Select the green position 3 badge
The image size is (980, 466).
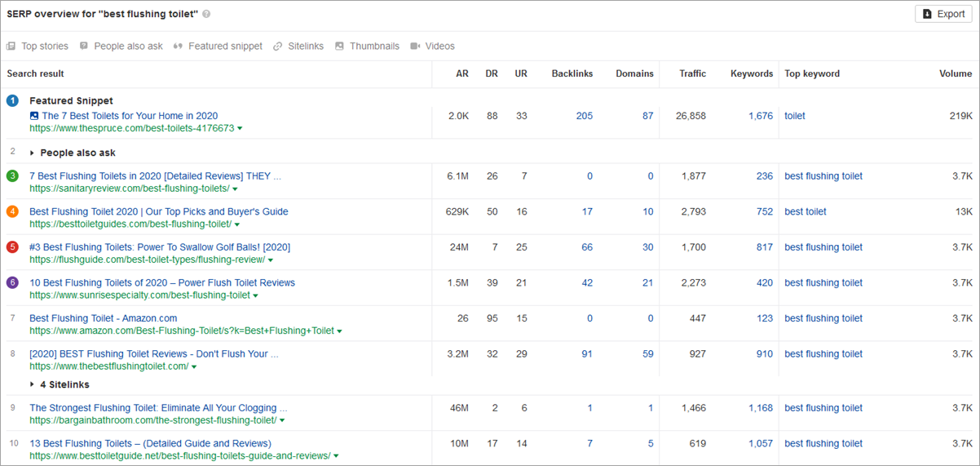[12, 176]
